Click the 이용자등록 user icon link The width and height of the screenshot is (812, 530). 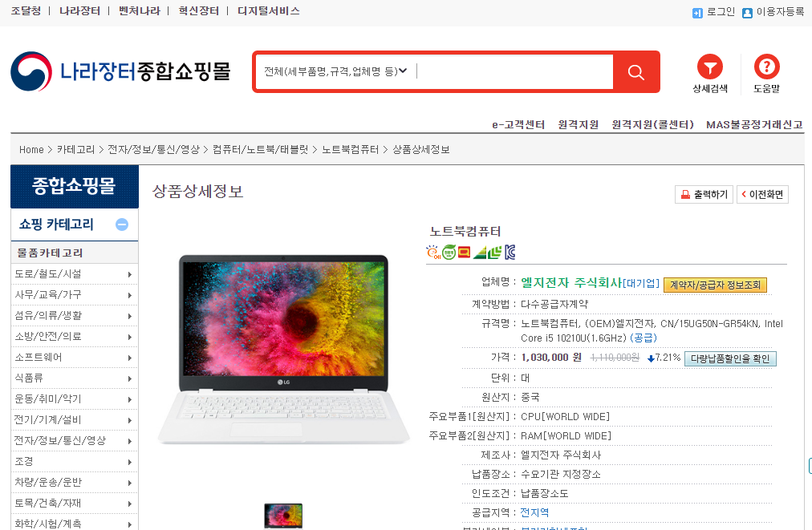point(747,13)
